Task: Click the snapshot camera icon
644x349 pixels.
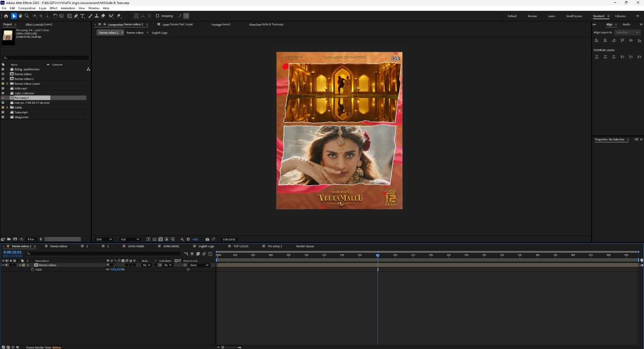Action: pyautogui.click(x=207, y=239)
